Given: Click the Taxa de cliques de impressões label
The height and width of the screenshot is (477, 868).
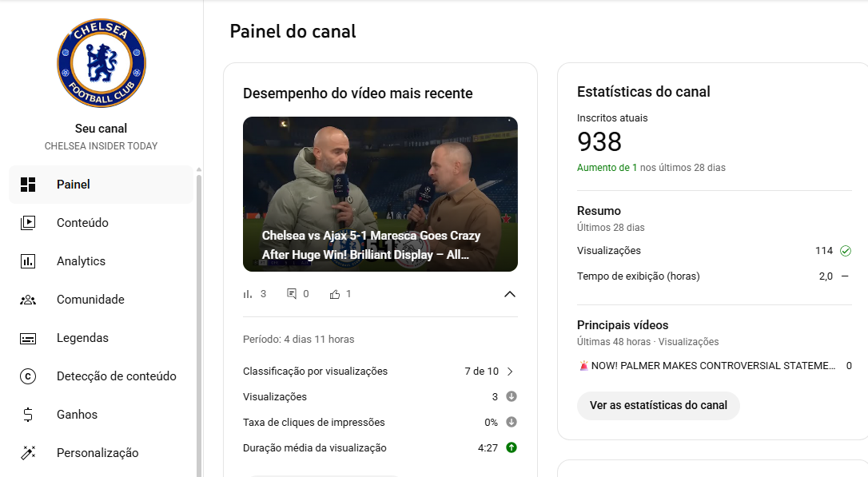Looking at the screenshot, I should [314, 422].
